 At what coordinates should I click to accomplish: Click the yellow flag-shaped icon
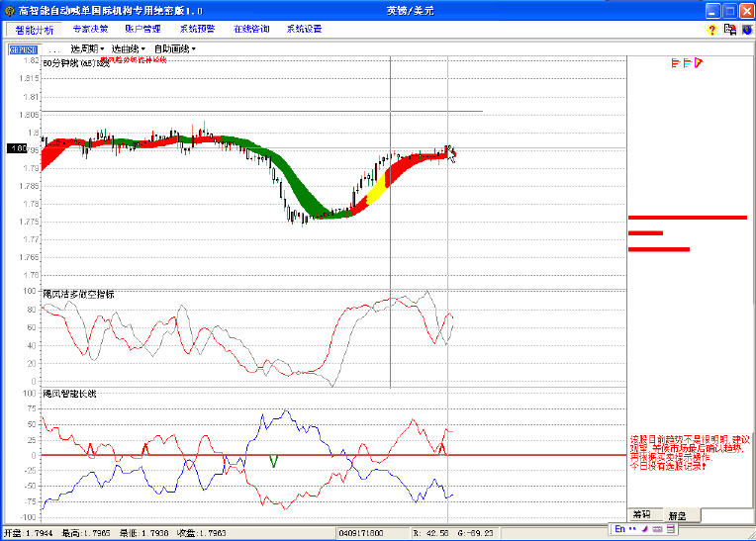pyautogui.click(x=699, y=63)
